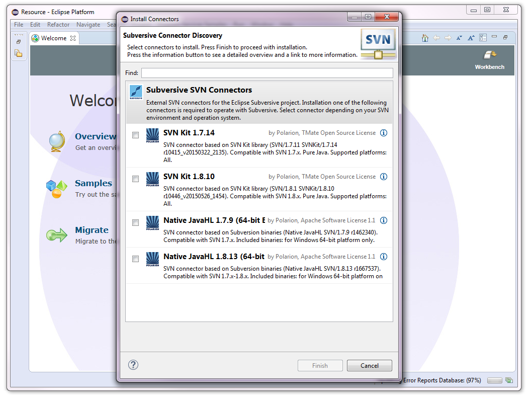Show info for Native JavaHL 1.8.13
532x401 pixels.
coord(383,257)
